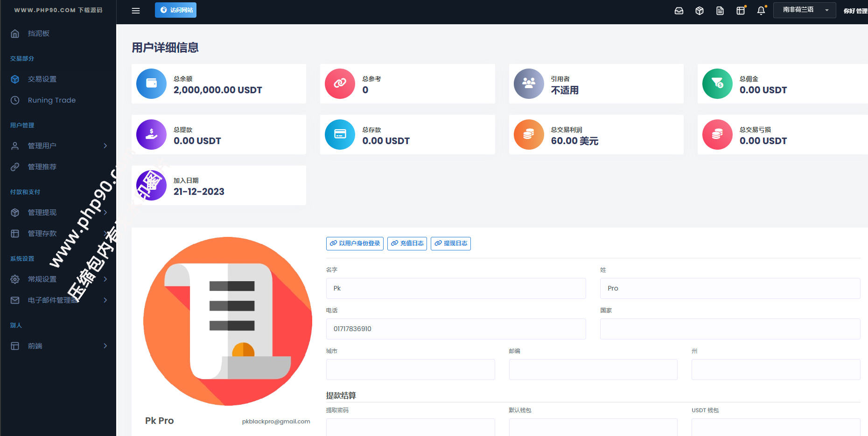Screen dimensions: 868x436
Task: Open Runing Trade in sidebar
Action: [51, 100]
